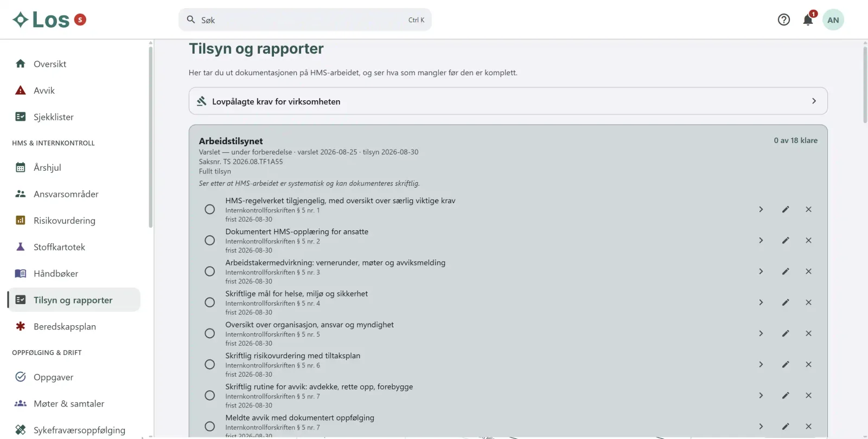Open Beredskapsplan from the sidebar
The image size is (868, 439).
(74, 327)
